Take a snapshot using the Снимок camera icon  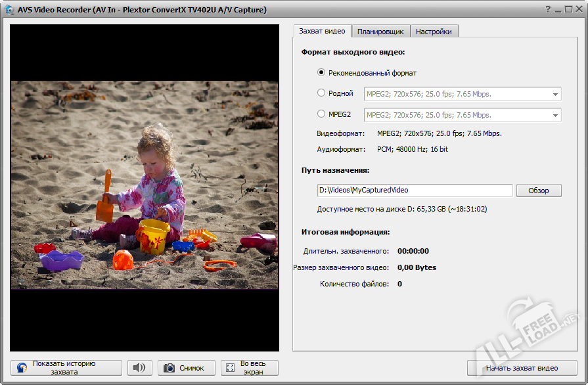point(168,367)
